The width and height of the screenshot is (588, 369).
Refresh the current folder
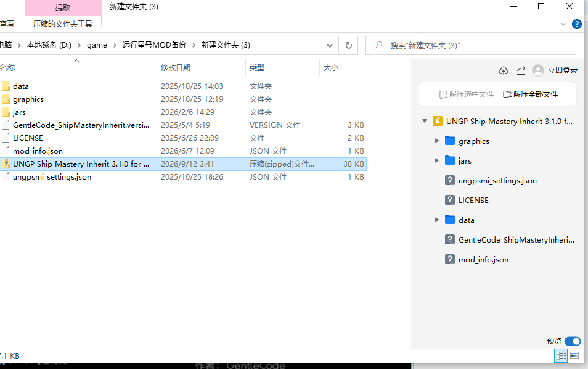[x=348, y=46]
